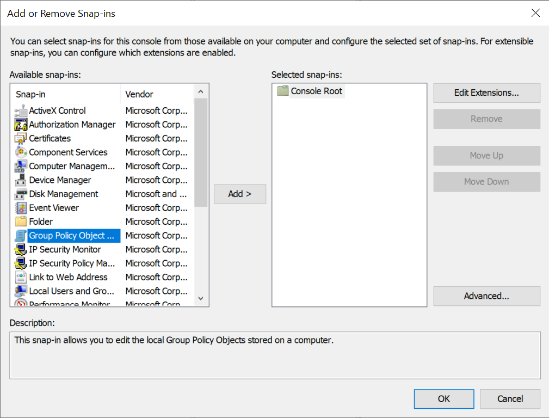Pick the Device Manager icon

(21, 180)
